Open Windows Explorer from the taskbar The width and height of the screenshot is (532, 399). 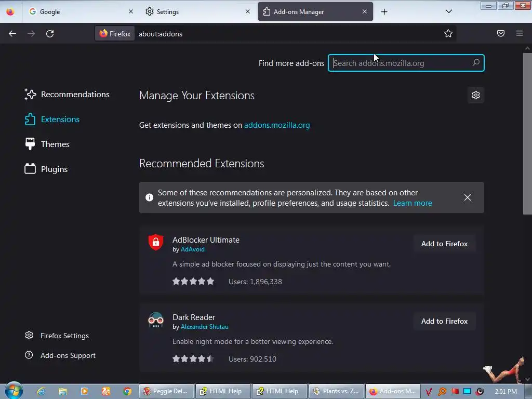tap(63, 391)
